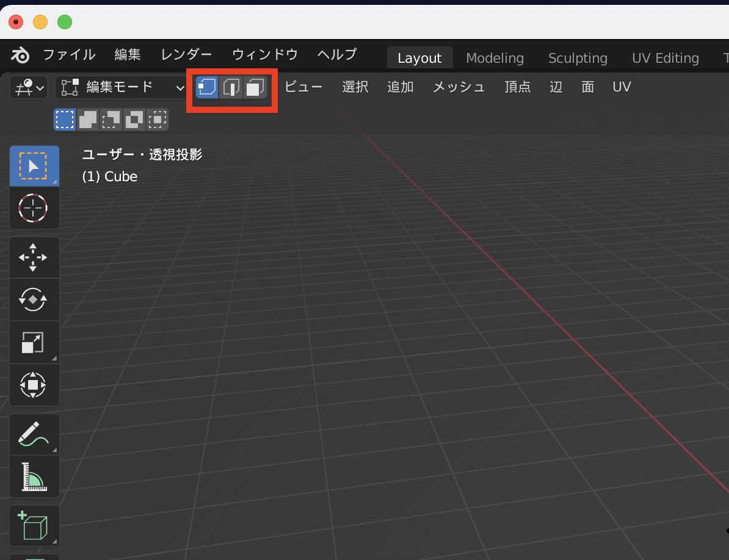
Task: Click the Blender logo icon
Action: pyautogui.click(x=20, y=55)
